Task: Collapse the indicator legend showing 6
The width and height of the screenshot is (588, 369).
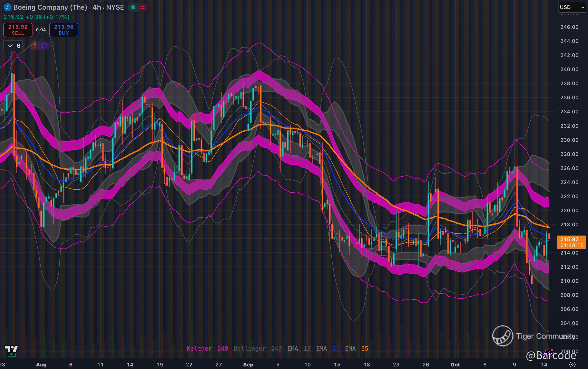Action: [10, 46]
